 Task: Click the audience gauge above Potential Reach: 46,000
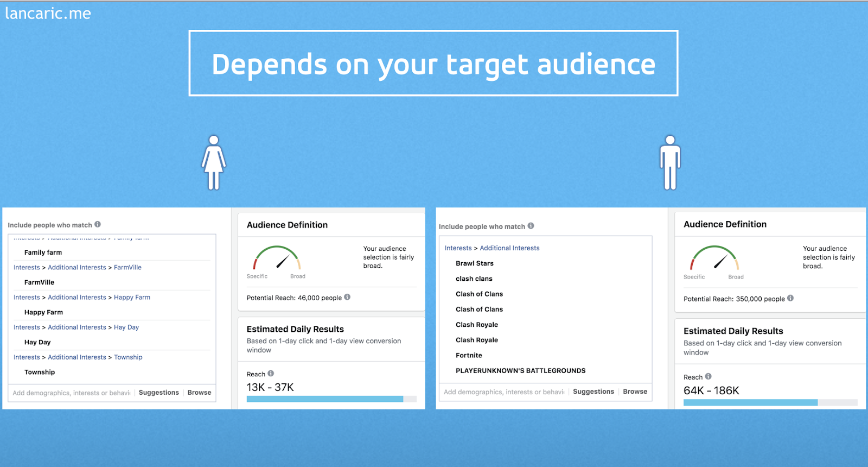tap(277, 258)
